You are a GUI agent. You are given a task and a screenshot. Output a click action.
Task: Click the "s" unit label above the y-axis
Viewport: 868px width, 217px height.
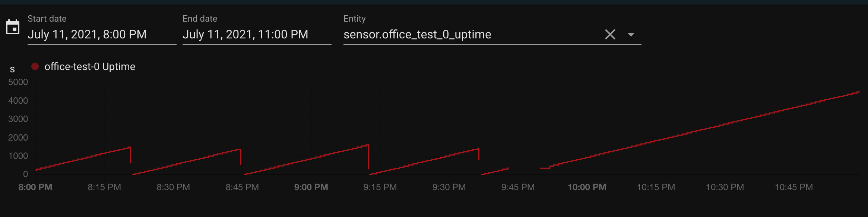tap(12, 69)
